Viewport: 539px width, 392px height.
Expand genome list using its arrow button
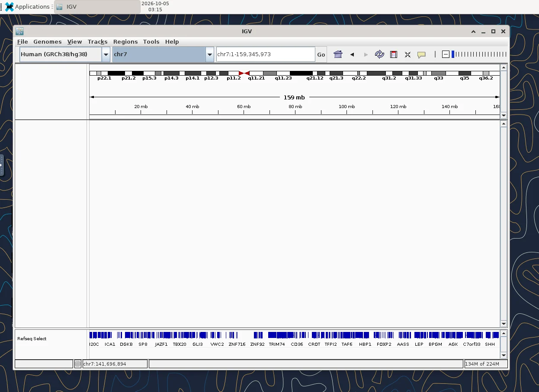tap(106, 54)
